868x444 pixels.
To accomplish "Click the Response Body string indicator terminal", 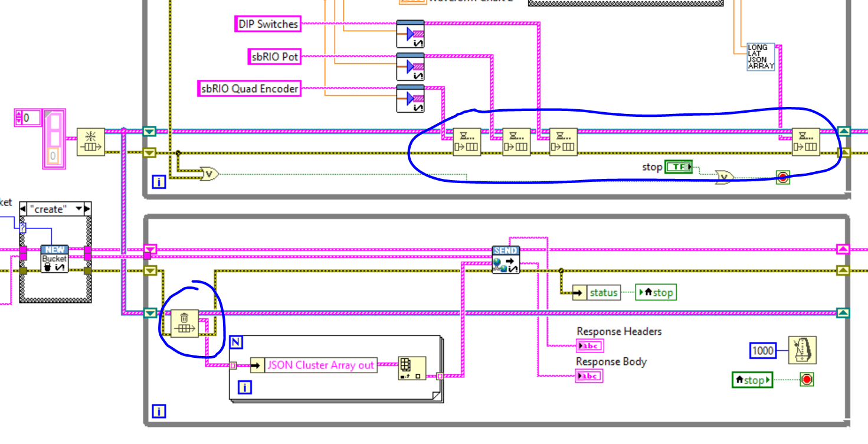I will coord(588,376).
